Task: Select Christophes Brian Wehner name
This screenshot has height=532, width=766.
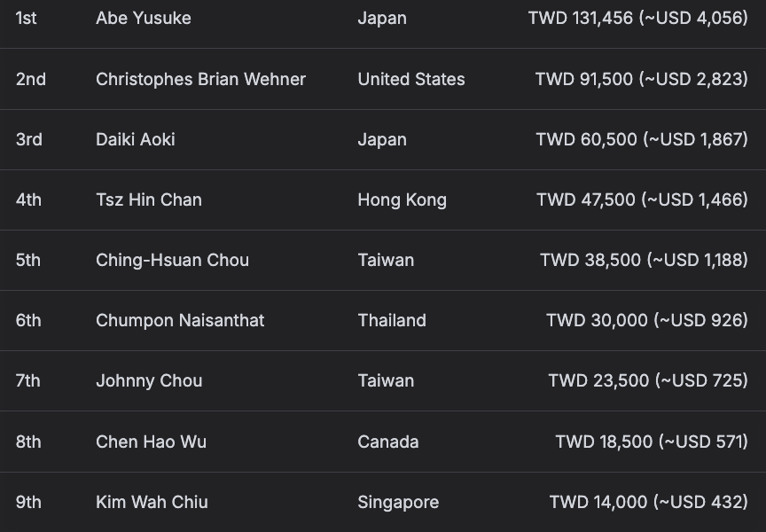Action: point(200,79)
